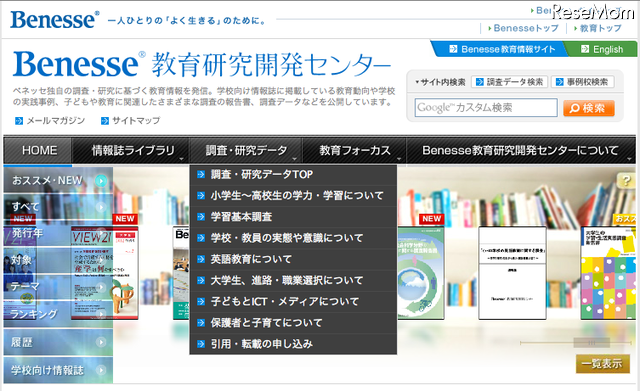The height and width of the screenshot is (391, 640).
Task: Click the arrow icon on Benesse教育情報サイト tab
Action: 453,49
